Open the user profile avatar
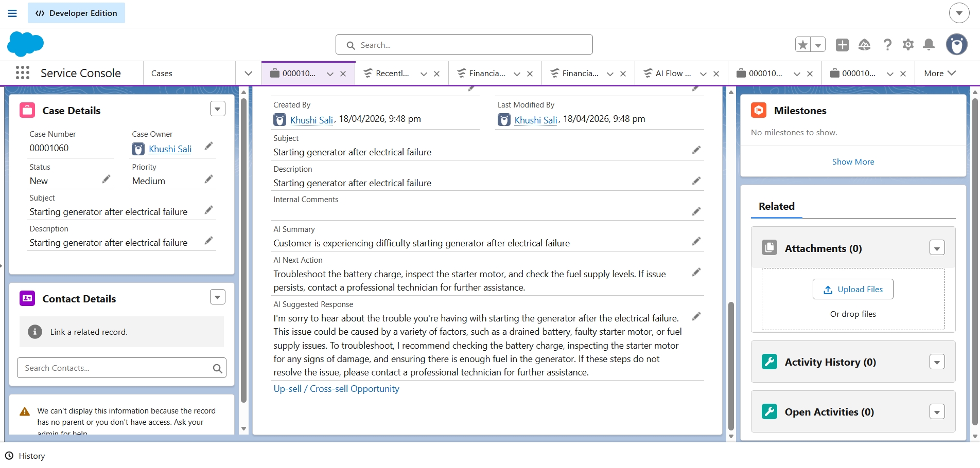This screenshot has height=468, width=980. [x=957, y=45]
